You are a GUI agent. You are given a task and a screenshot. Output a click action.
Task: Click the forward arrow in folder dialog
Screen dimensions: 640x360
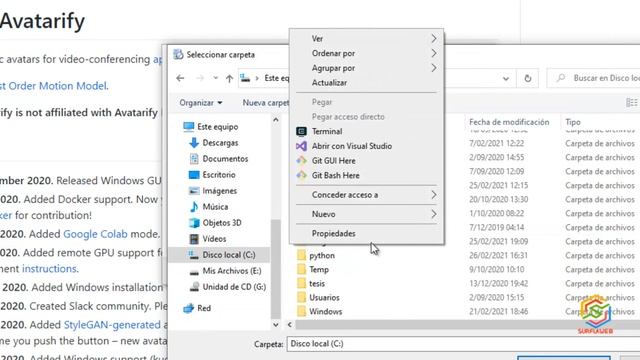click(200, 78)
